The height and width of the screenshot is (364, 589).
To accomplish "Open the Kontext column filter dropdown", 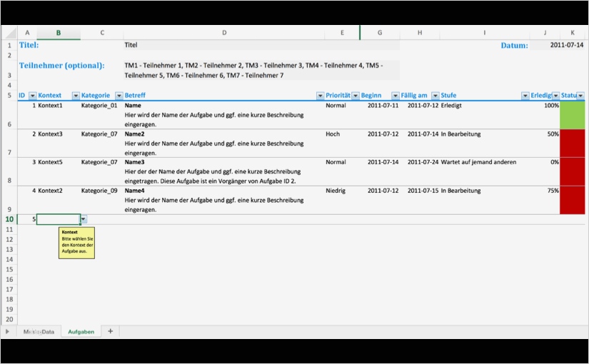I will coord(76,96).
